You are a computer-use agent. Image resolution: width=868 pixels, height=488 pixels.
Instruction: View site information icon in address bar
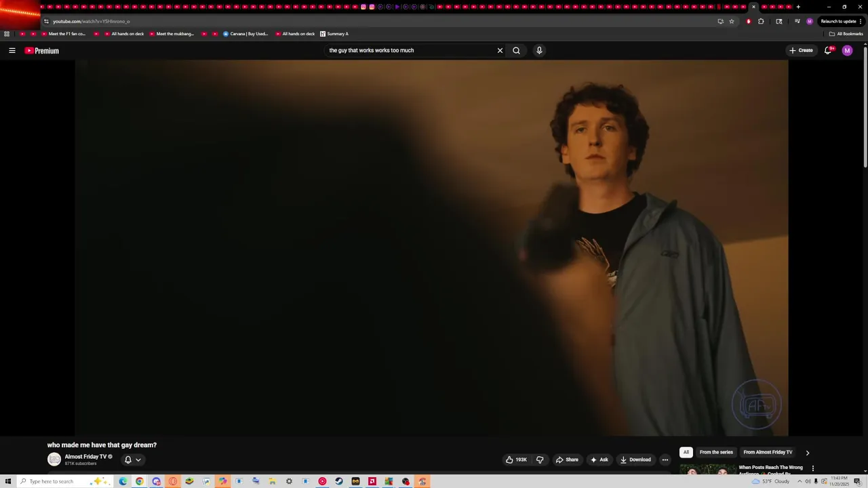tap(46, 21)
